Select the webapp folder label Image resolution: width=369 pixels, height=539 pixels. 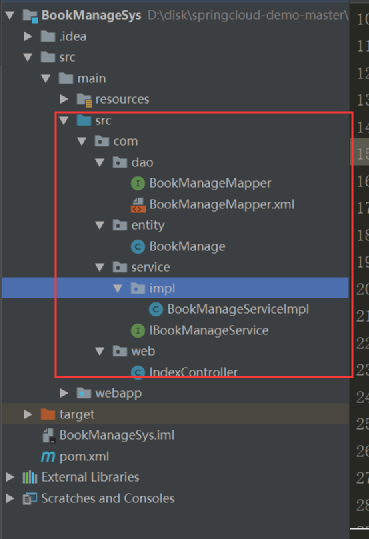coord(118,393)
